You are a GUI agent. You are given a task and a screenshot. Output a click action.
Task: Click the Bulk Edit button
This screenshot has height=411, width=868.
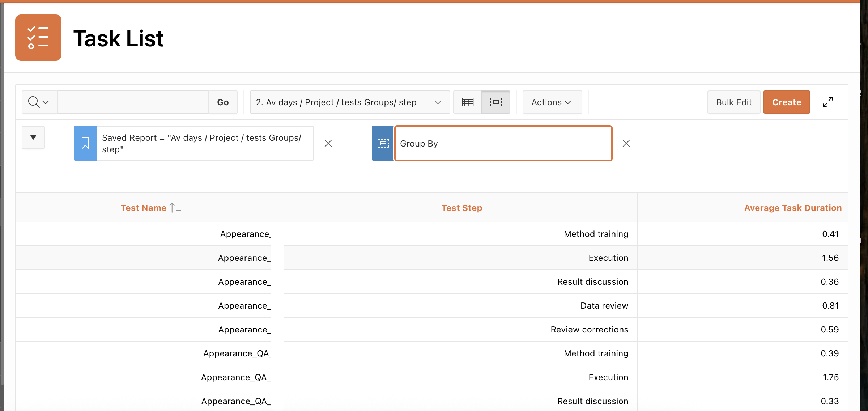point(733,102)
